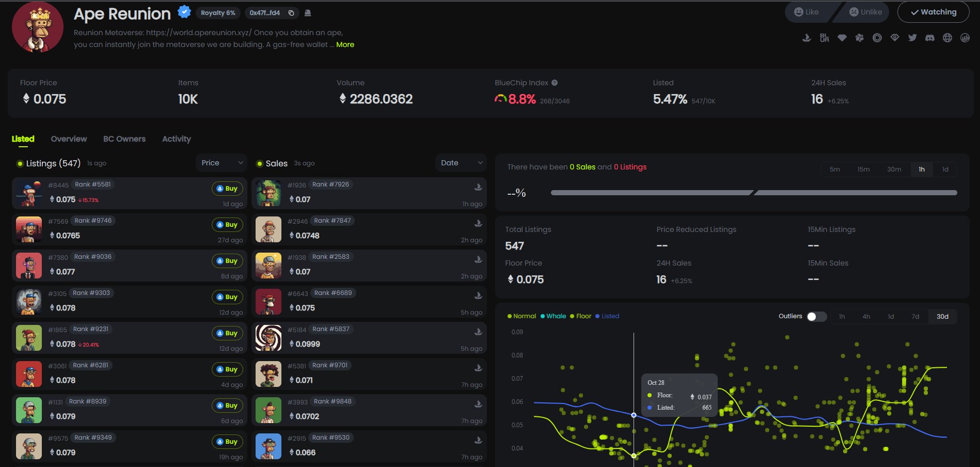Open the thumbnail of listed ape #7569

click(29, 229)
